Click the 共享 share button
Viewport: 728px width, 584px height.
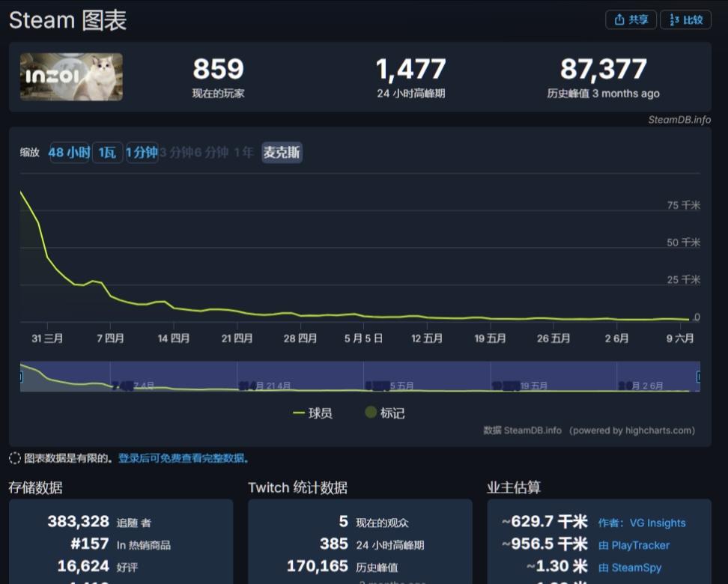click(x=631, y=19)
